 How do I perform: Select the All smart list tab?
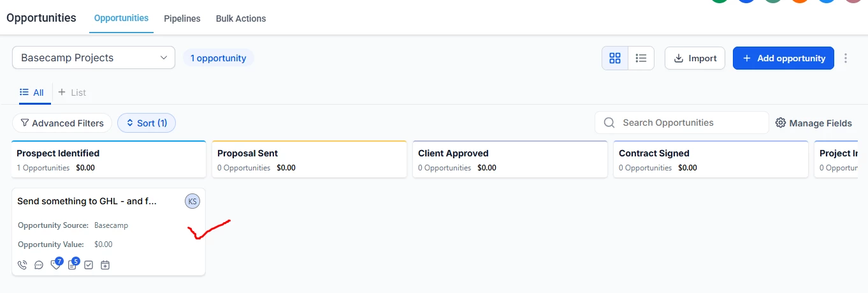(x=32, y=93)
